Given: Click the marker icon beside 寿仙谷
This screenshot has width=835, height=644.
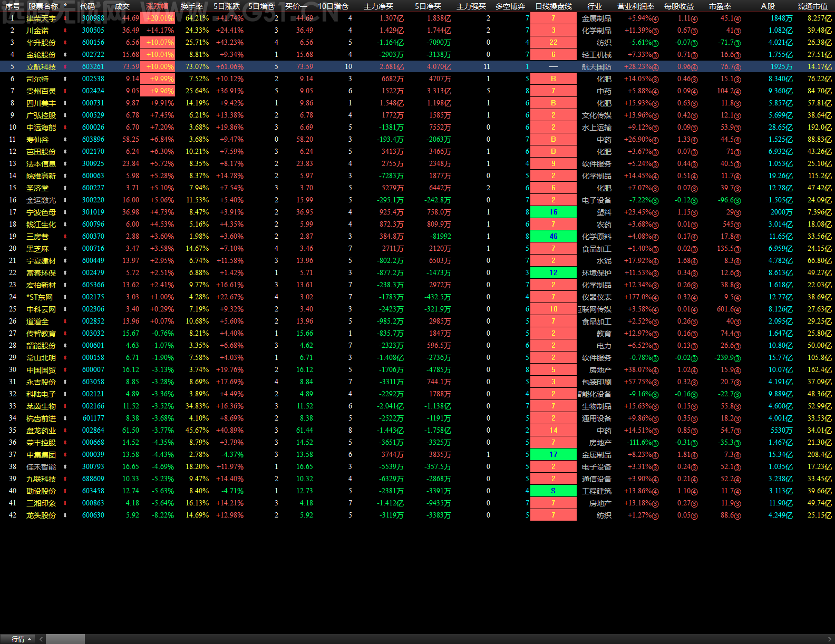Looking at the screenshot, I should tap(65, 140).
